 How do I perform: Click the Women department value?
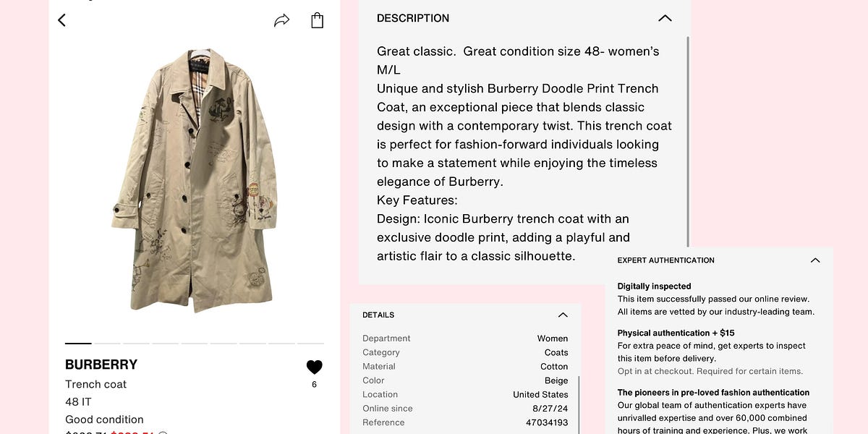(x=553, y=339)
